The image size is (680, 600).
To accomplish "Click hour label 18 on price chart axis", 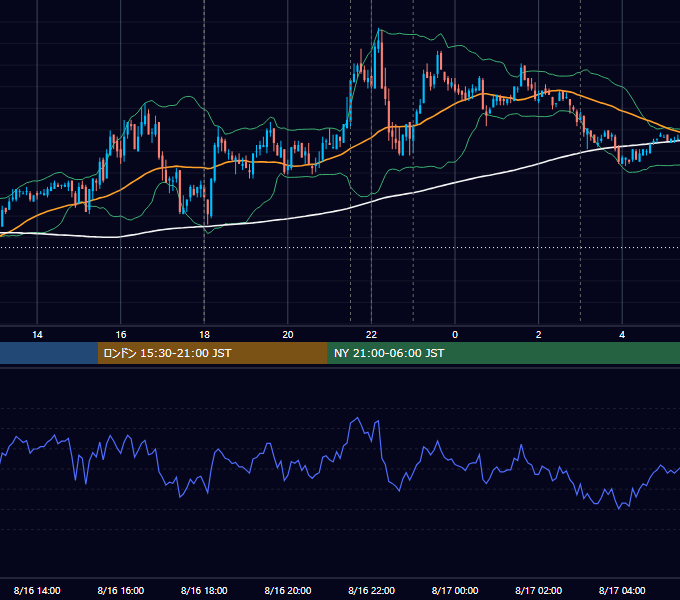I will [204, 335].
